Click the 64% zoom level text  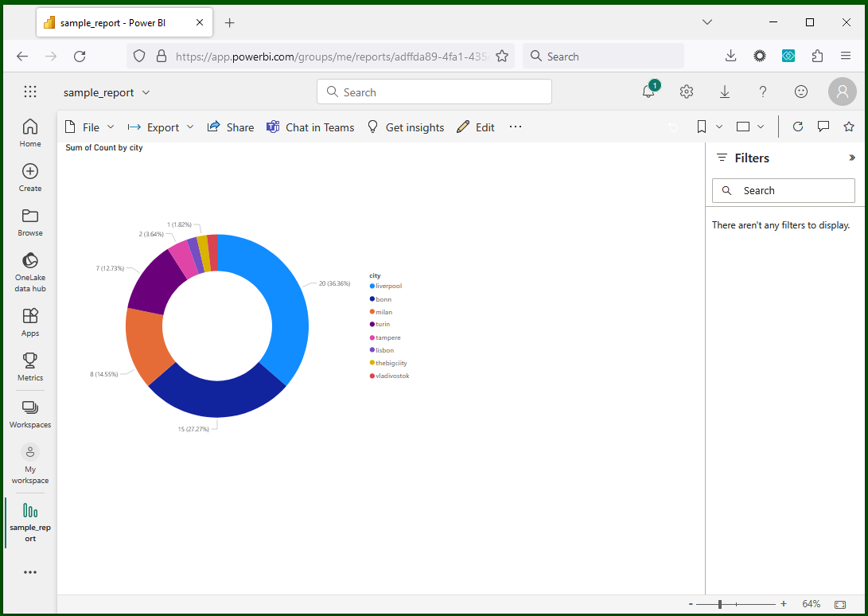click(x=811, y=604)
